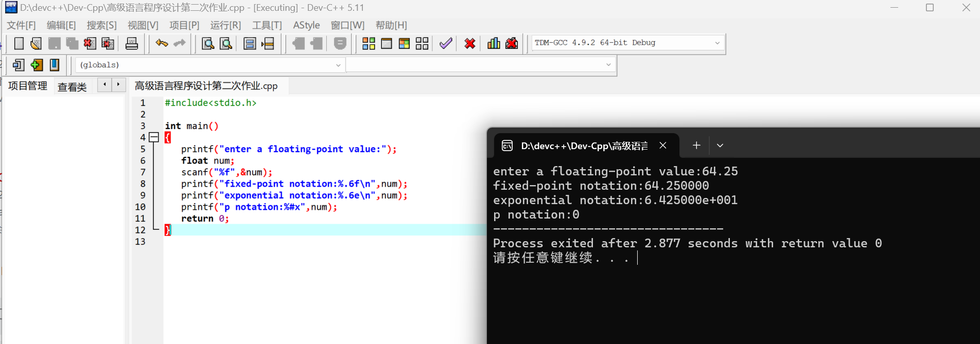Click the greyed Redo arrow icon

[179, 44]
